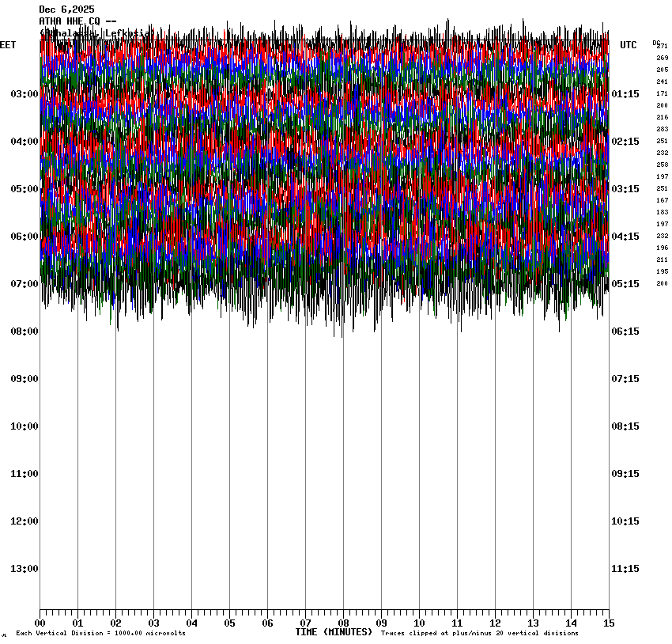Choose the 09:15 UTC time label
The width and height of the screenshot is (672, 644).
coord(625,474)
